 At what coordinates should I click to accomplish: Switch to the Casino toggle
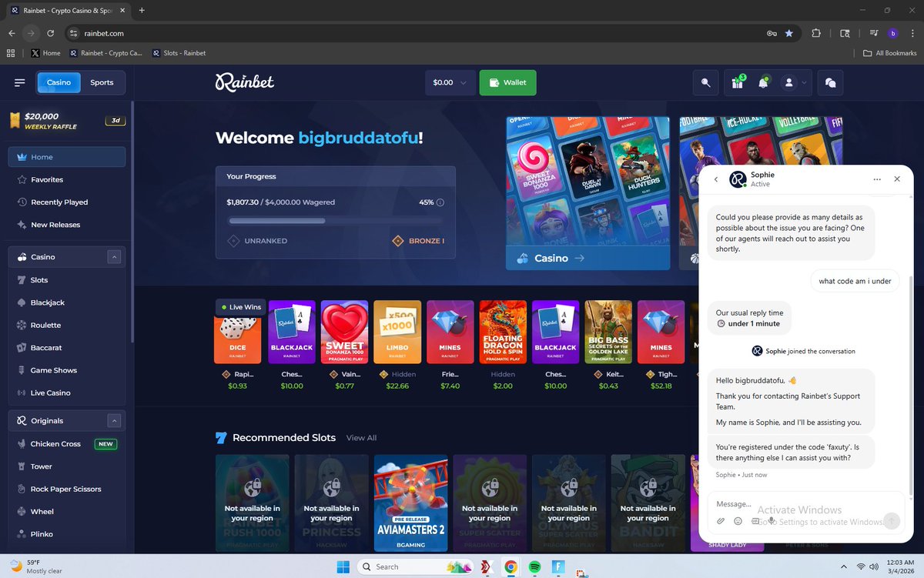(59, 82)
